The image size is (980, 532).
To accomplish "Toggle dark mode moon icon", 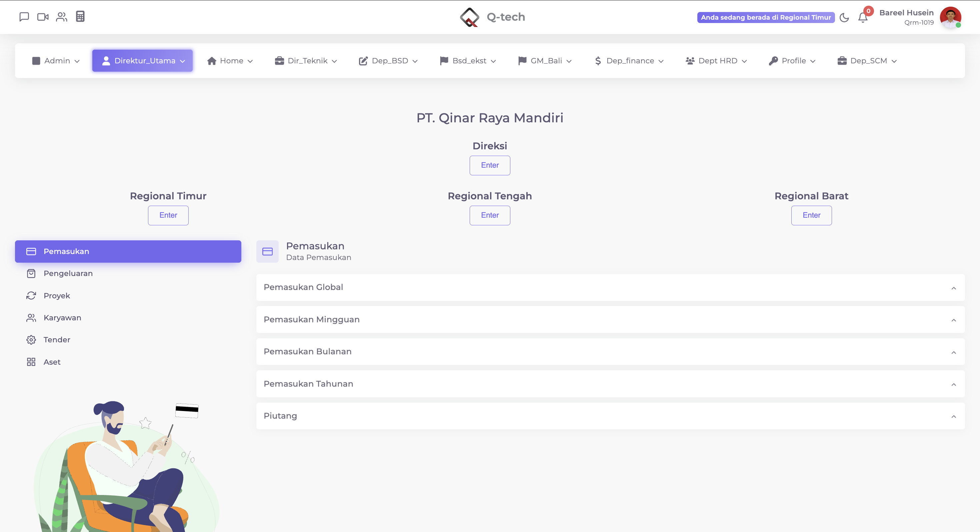I will pyautogui.click(x=844, y=18).
